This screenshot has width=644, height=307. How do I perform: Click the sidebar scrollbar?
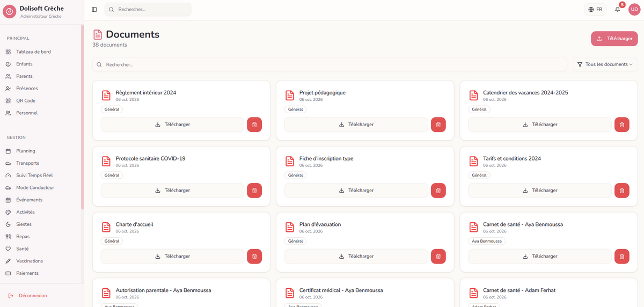pyautogui.click(x=82, y=117)
